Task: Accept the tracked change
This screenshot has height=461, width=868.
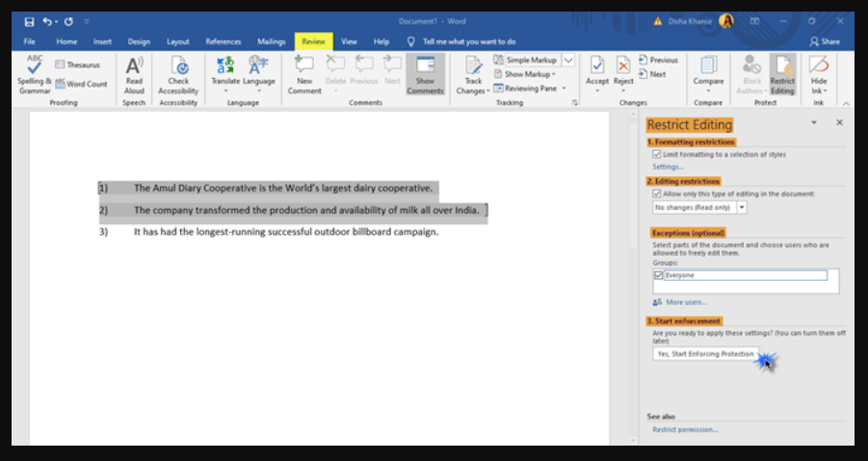Action: coord(596,74)
